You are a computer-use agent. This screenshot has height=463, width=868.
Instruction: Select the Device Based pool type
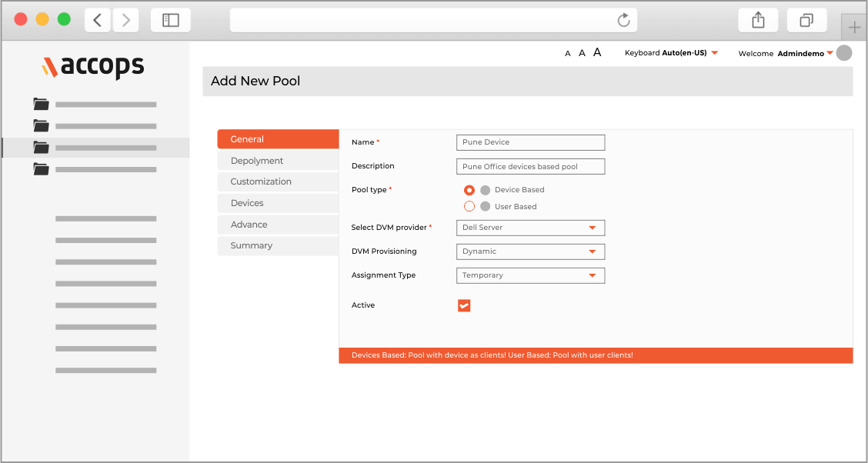(x=469, y=190)
